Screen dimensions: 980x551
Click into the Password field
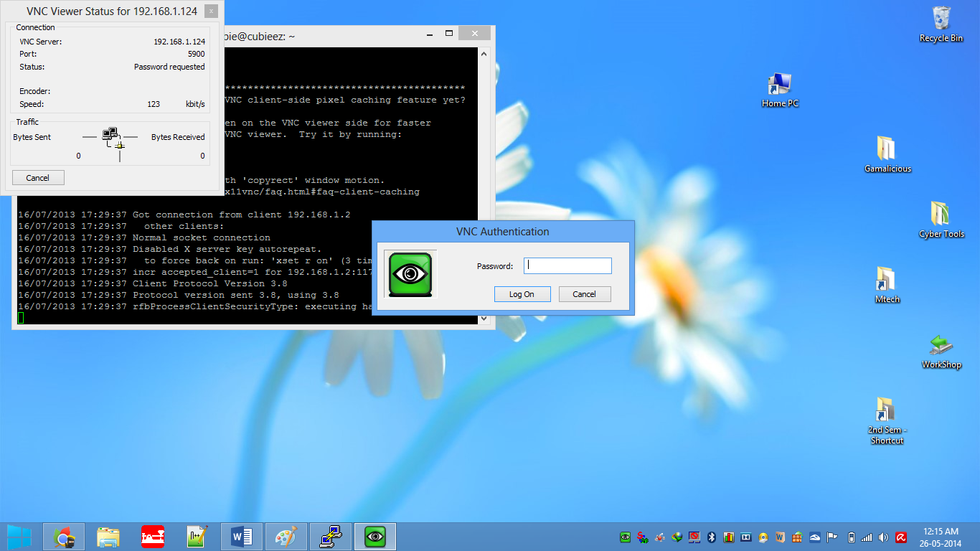[x=567, y=266]
